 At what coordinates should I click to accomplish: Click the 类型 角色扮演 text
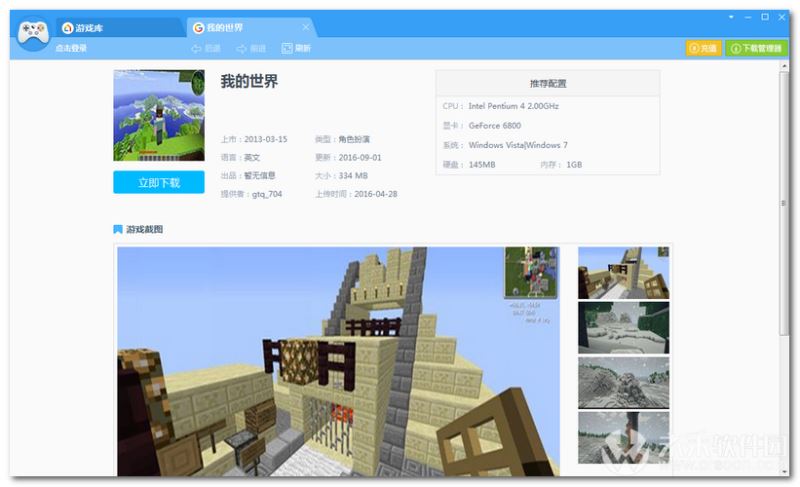click(342, 139)
